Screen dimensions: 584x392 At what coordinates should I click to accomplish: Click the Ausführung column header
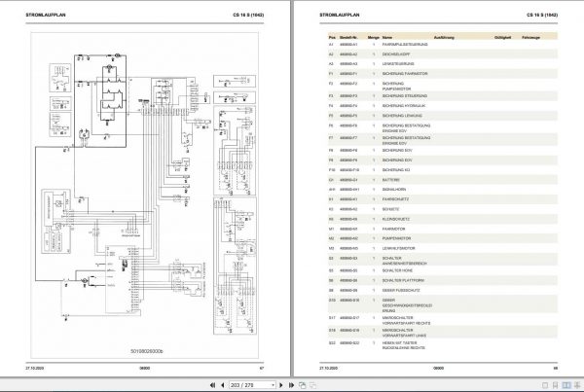point(444,38)
